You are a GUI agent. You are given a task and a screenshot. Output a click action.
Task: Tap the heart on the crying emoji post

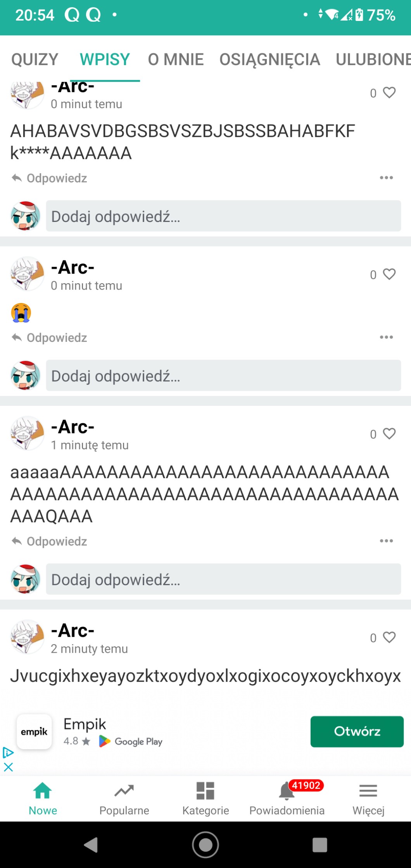389,274
